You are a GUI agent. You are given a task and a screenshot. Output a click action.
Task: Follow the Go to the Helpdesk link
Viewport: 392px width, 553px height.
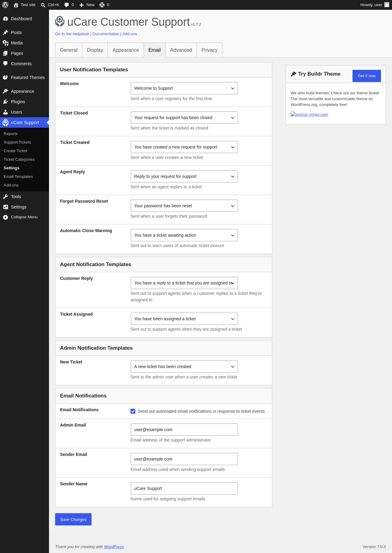pos(72,34)
